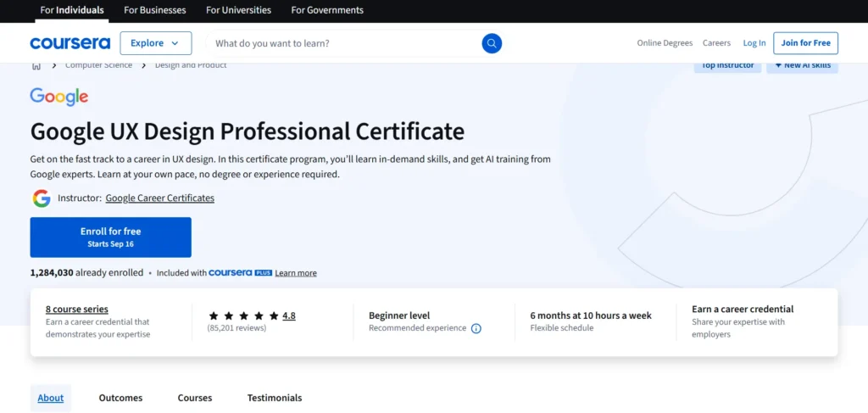Click the Recommended experience info icon
The image size is (868, 413).
tap(476, 328)
